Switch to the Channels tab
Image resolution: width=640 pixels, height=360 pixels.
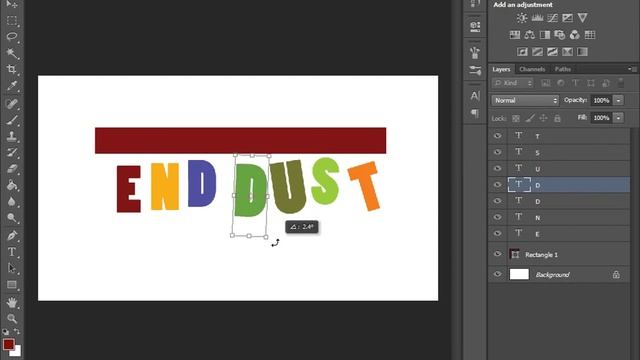(x=532, y=69)
